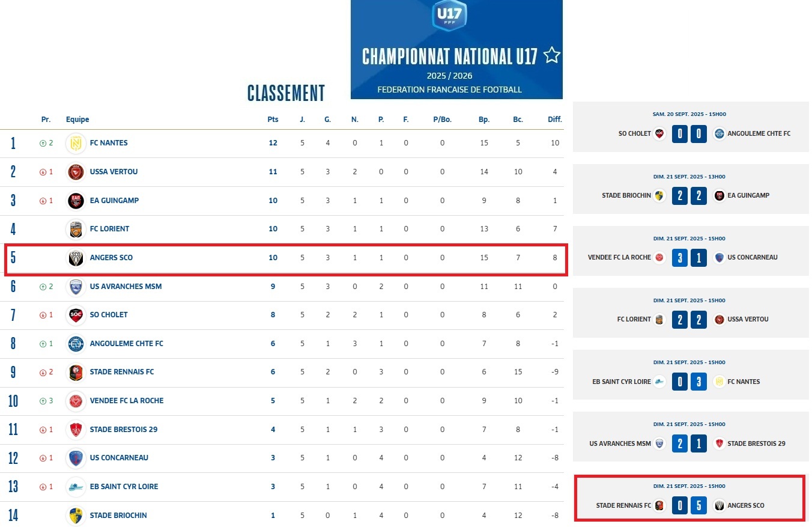Select the Vendee FC La Roche 3-1 result

(x=689, y=257)
